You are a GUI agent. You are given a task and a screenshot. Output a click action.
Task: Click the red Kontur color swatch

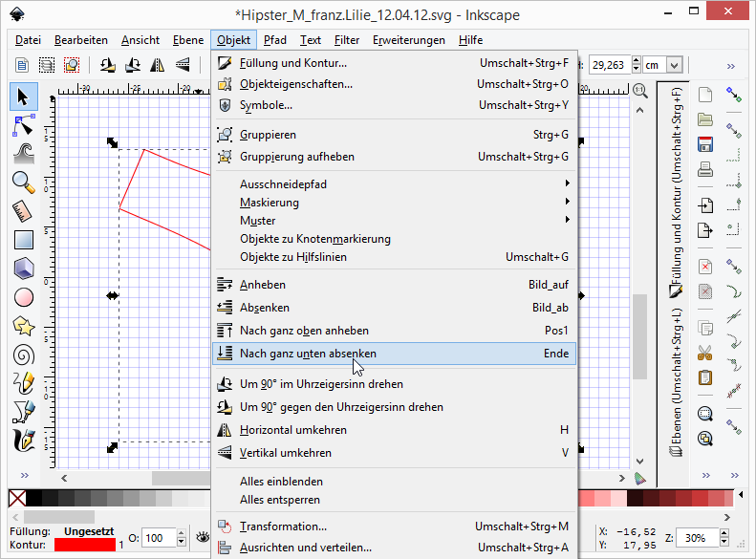pos(84,545)
